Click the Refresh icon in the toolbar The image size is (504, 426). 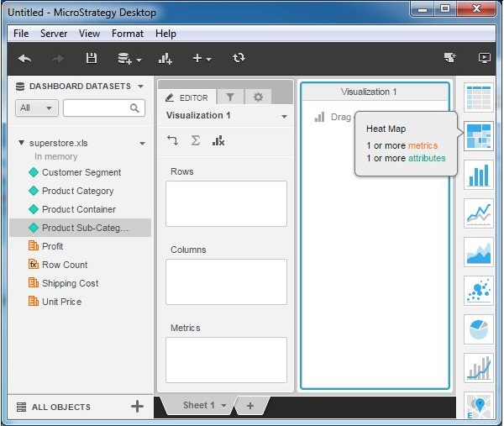pos(239,58)
